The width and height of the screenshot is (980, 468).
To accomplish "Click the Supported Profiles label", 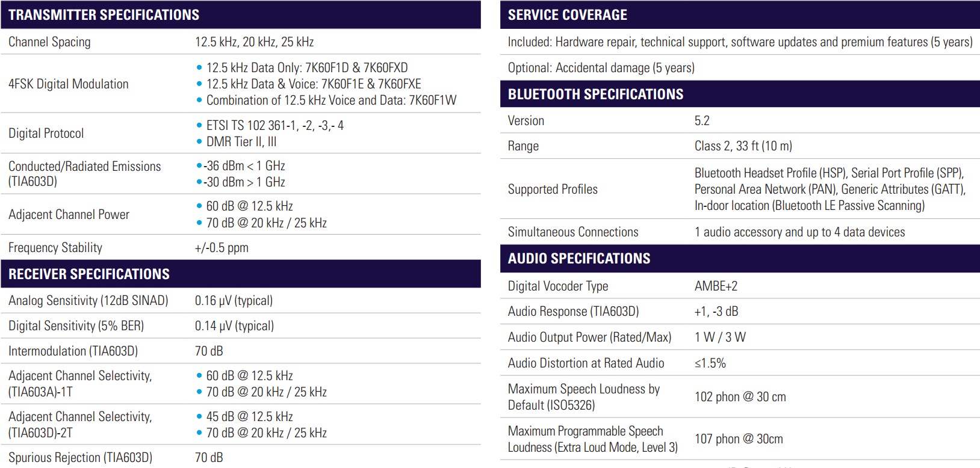I will 553,189.
